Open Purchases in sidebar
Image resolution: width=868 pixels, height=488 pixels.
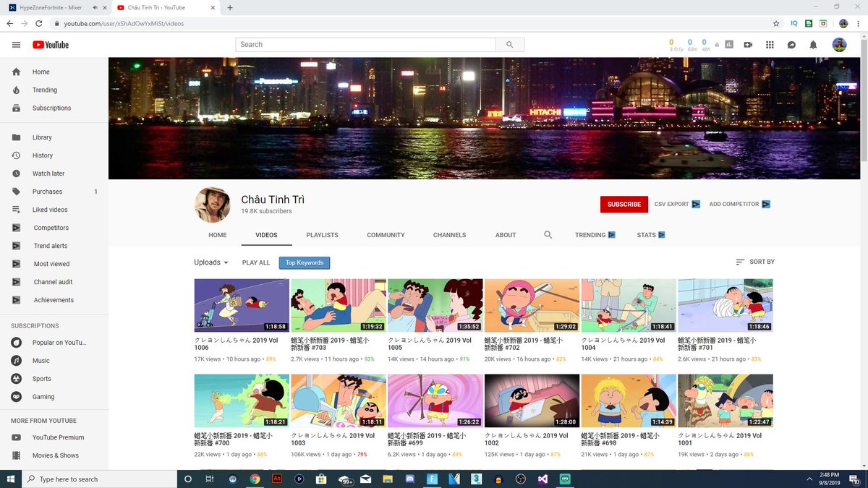point(54,192)
